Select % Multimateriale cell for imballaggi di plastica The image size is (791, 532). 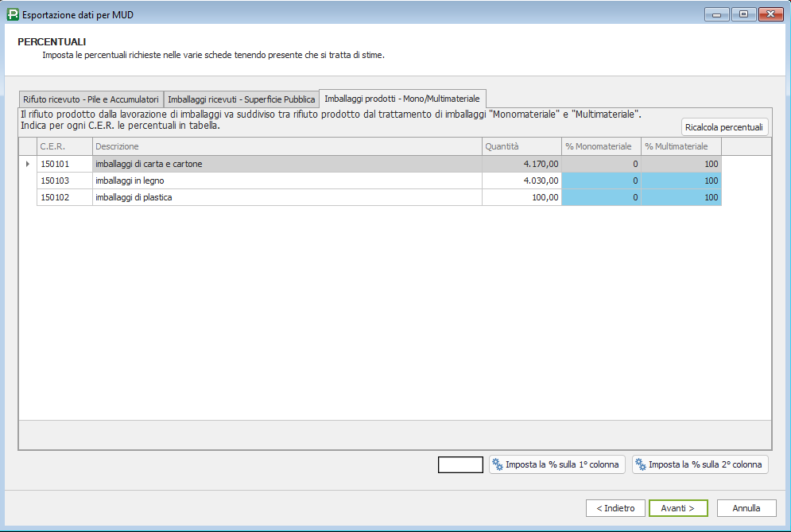681,197
